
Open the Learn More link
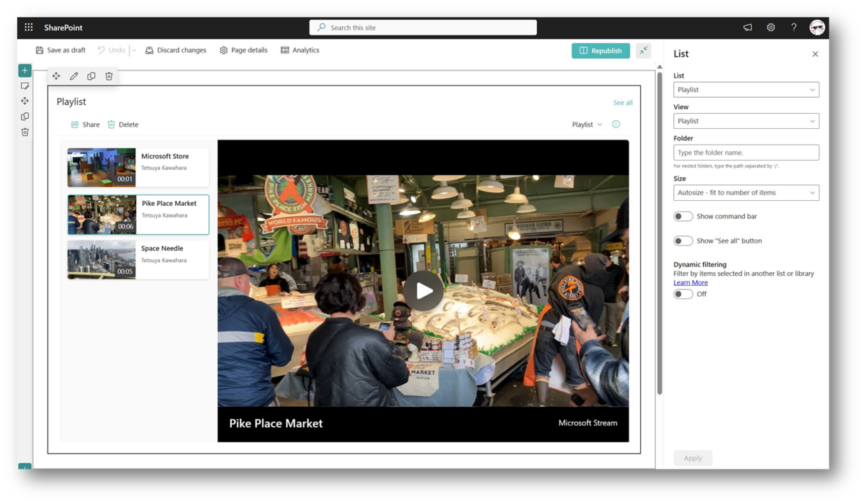click(x=690, y=282)
